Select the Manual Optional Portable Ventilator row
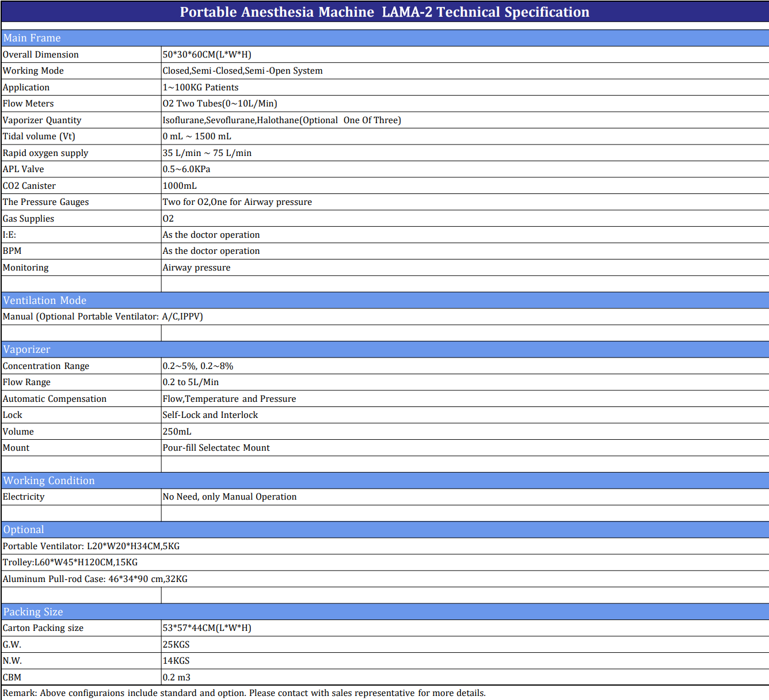The image size is (769, 700). [103, 317]
